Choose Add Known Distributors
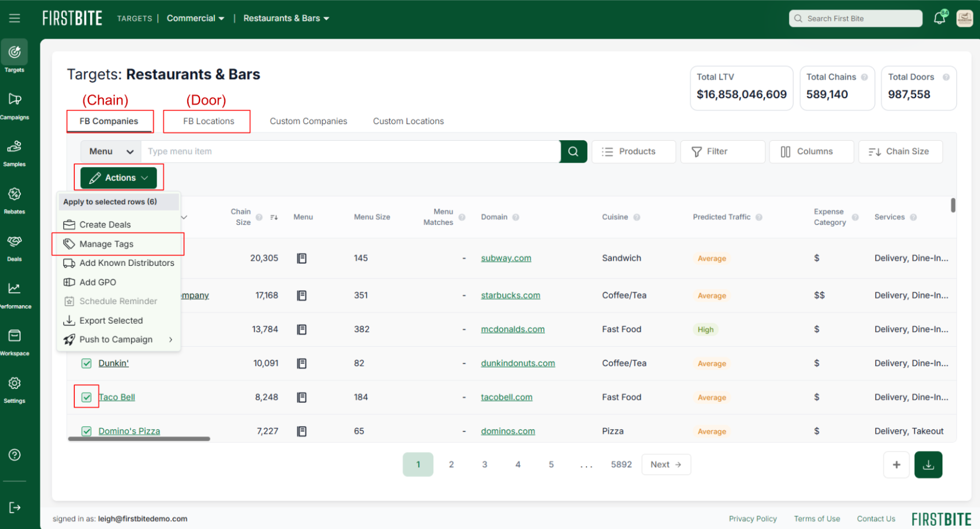This screenshot has height=529, width=980. pos(118,263)
